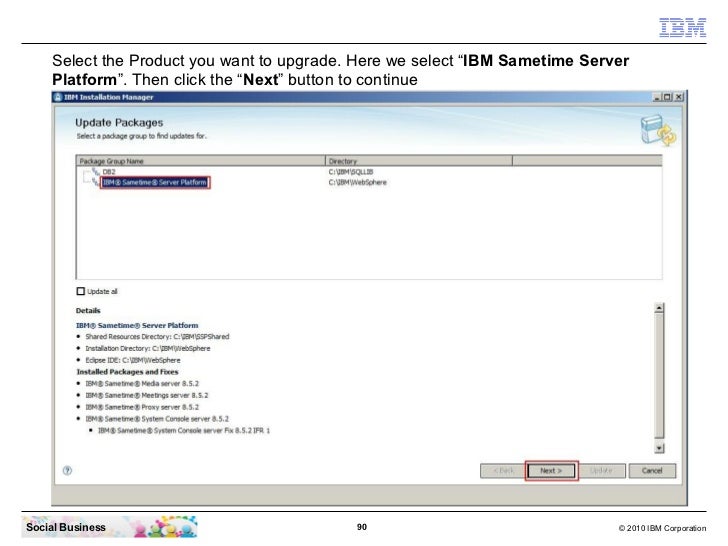
Task: Click the Next > button
Action: pyautogui.click(x=551, y=471)
